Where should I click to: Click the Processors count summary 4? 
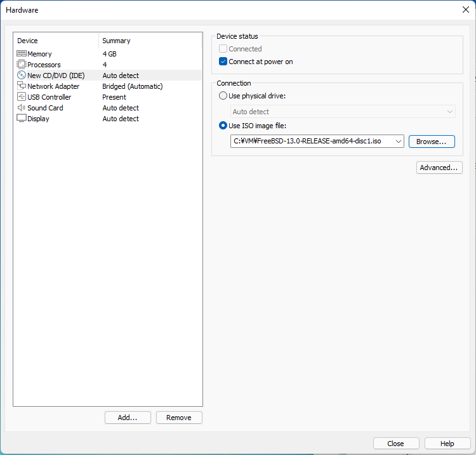pos(105,65)
